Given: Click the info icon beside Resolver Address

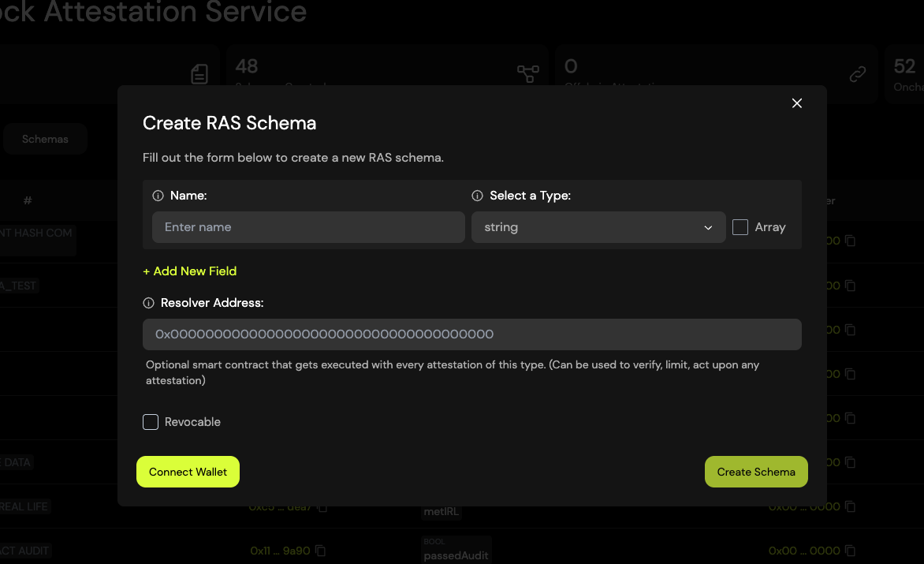Looking at the screenshot, I should [x=148, y=302].
